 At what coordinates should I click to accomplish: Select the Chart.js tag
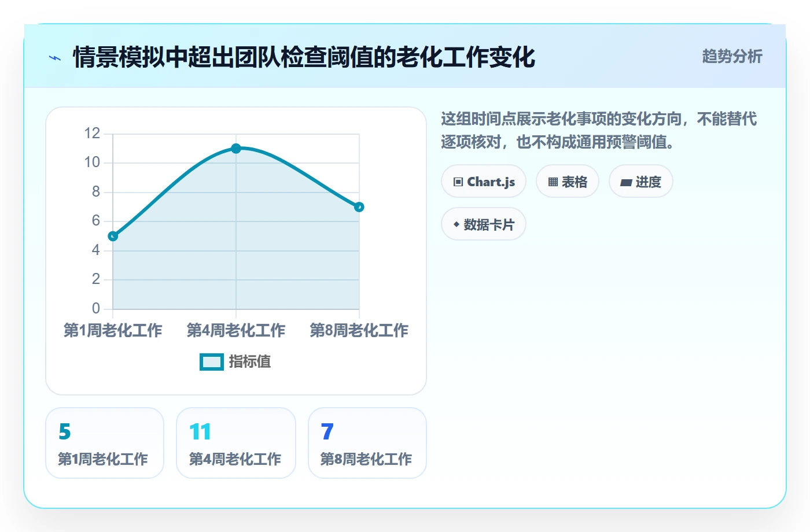coord(484,182)
